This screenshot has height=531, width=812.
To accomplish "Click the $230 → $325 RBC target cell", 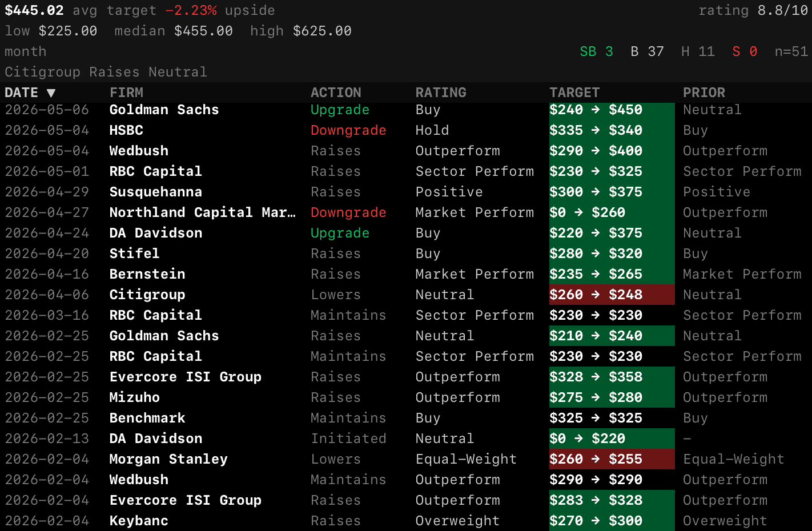I will coord(612,171).
